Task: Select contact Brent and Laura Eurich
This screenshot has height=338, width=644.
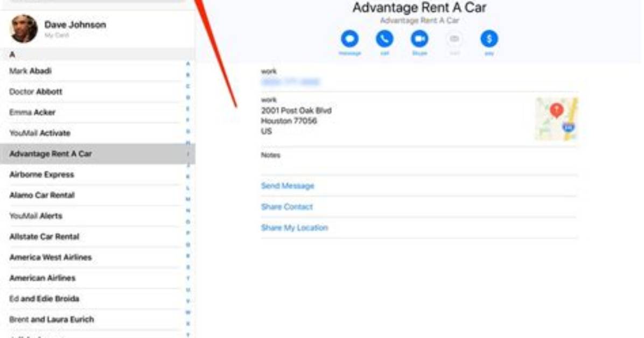Action: coord(97,320)
